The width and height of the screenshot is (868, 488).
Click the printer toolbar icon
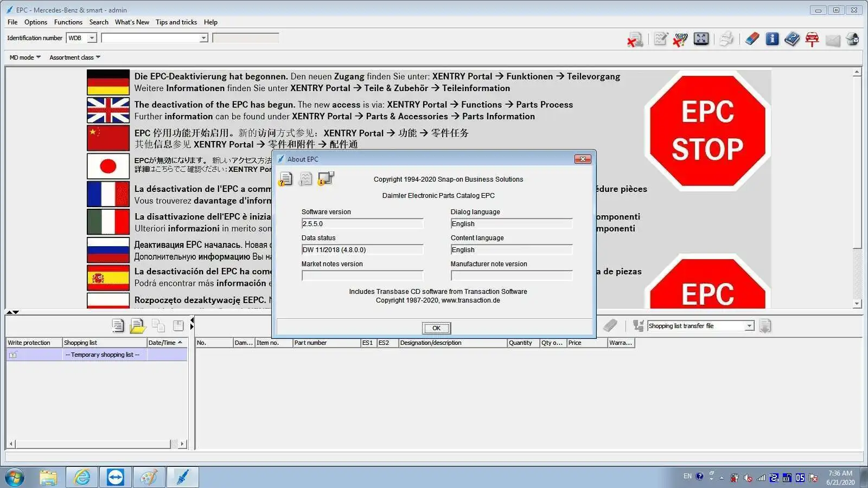[x=726, y=39]
